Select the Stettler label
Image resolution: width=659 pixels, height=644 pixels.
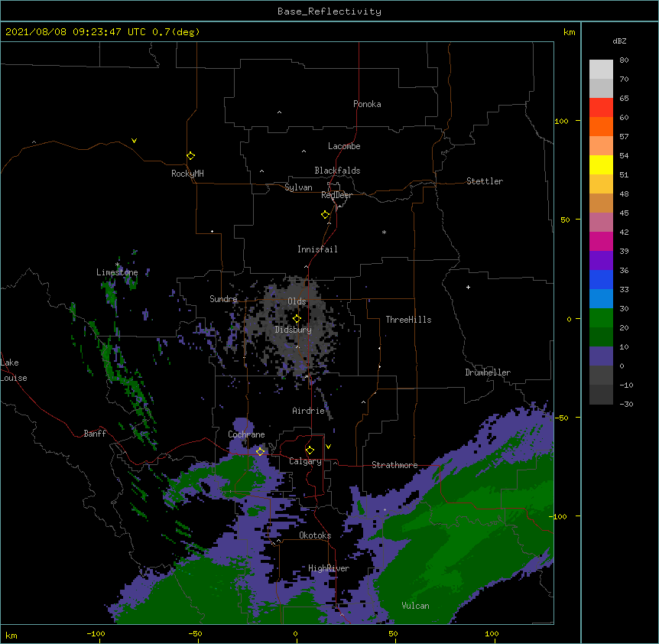(x=485, y=181)
